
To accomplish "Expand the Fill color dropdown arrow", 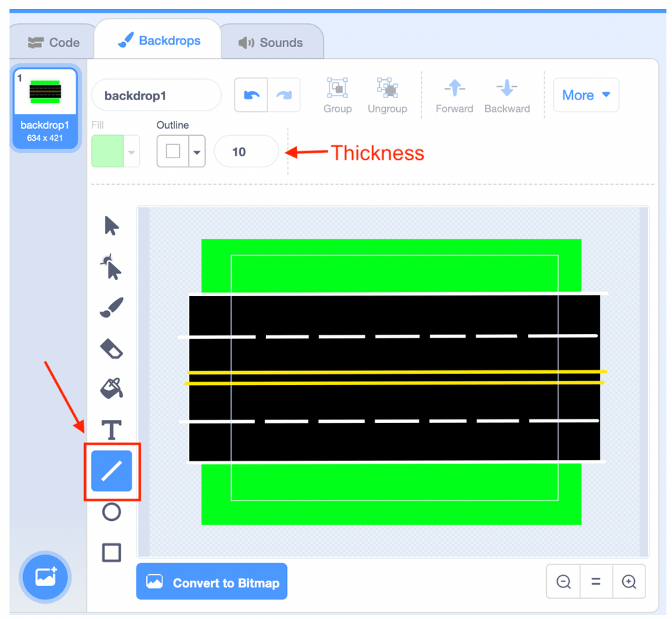I will pos(132,152).
